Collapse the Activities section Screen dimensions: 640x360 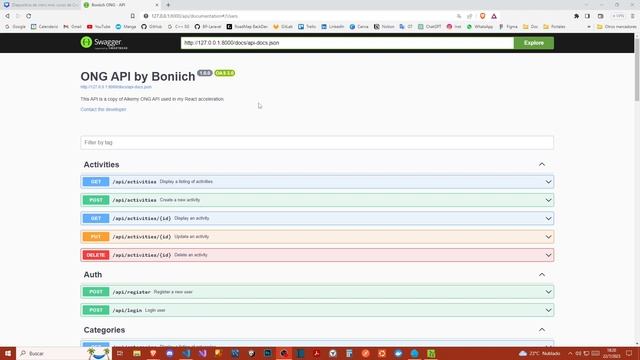pos(542,164)
